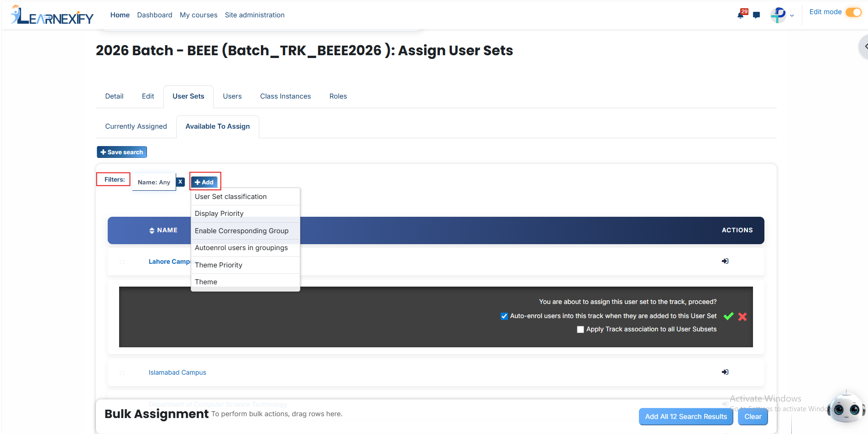Open the notifications bell icon

click(x=741, y=15)
